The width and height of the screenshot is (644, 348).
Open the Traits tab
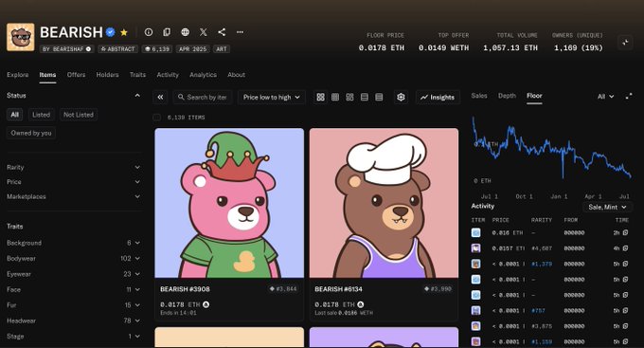point(137,75)
